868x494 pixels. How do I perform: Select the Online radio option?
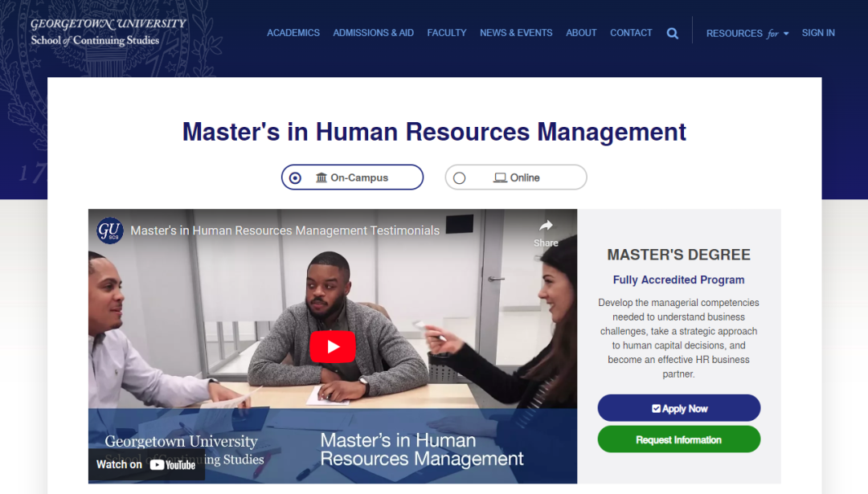[x=516, y=177]
